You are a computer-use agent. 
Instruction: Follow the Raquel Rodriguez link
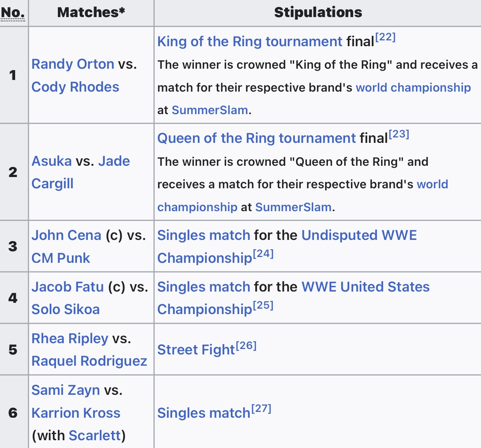pos(89,361)
